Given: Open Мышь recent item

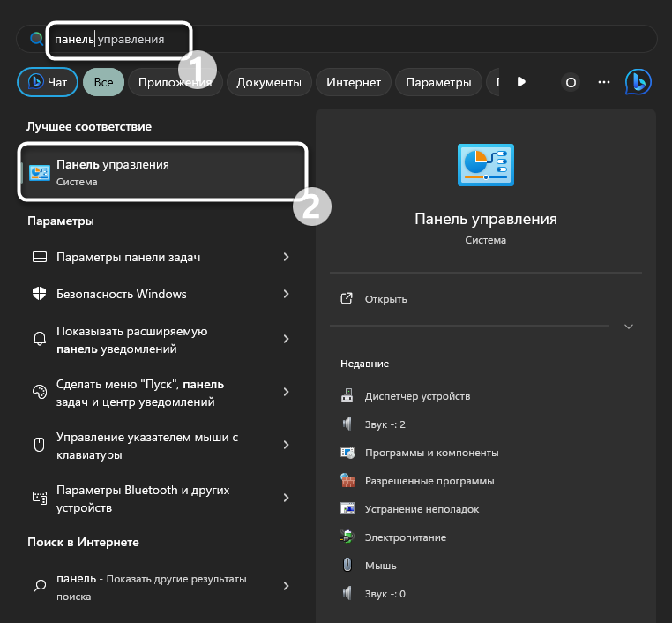Looking at the screenshot, I should (380, 566).
